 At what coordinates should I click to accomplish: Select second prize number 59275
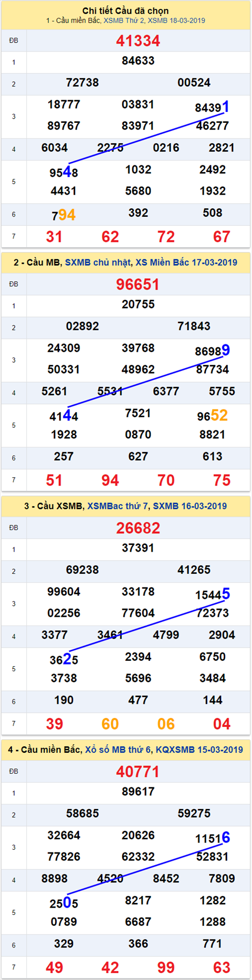[194, 814]
